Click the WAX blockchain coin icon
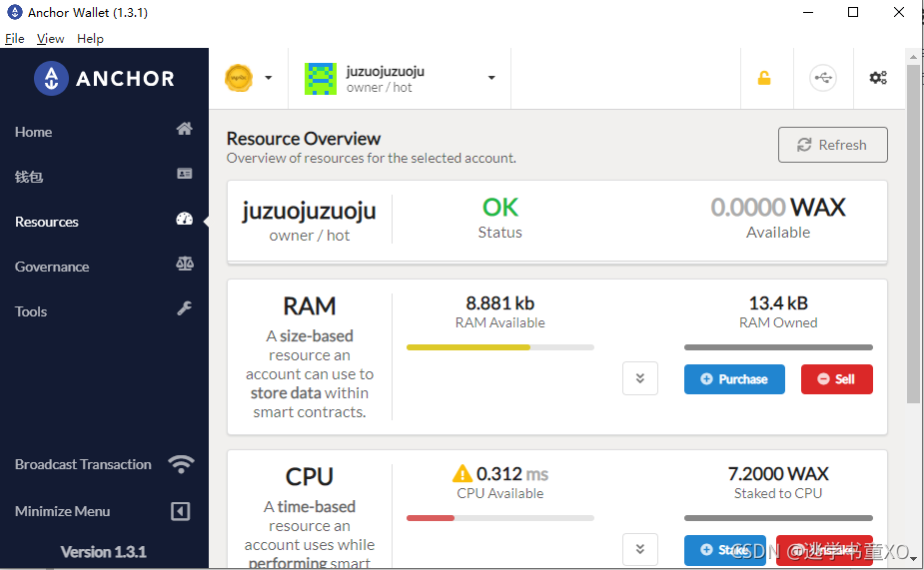 pos(239,78)
